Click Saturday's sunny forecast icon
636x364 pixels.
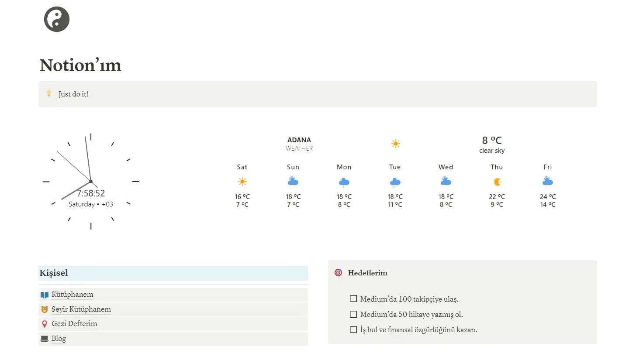[242, 182]
